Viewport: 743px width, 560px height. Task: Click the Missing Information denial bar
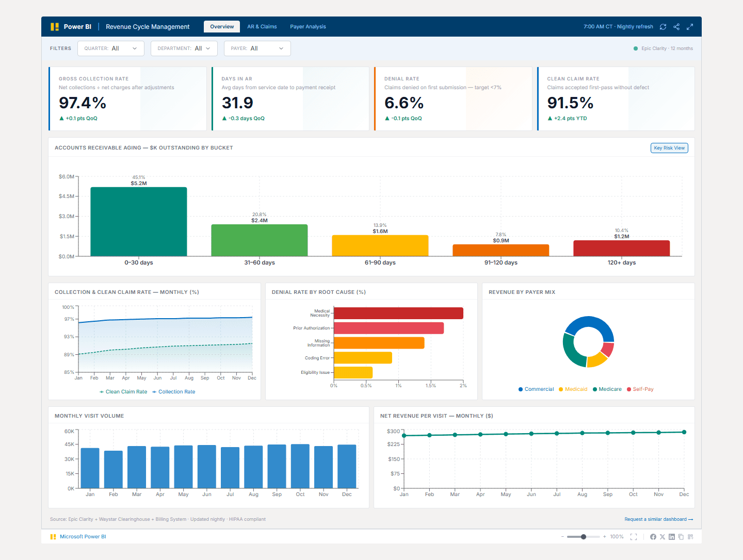pyautogui.click(x=379, y=343)
